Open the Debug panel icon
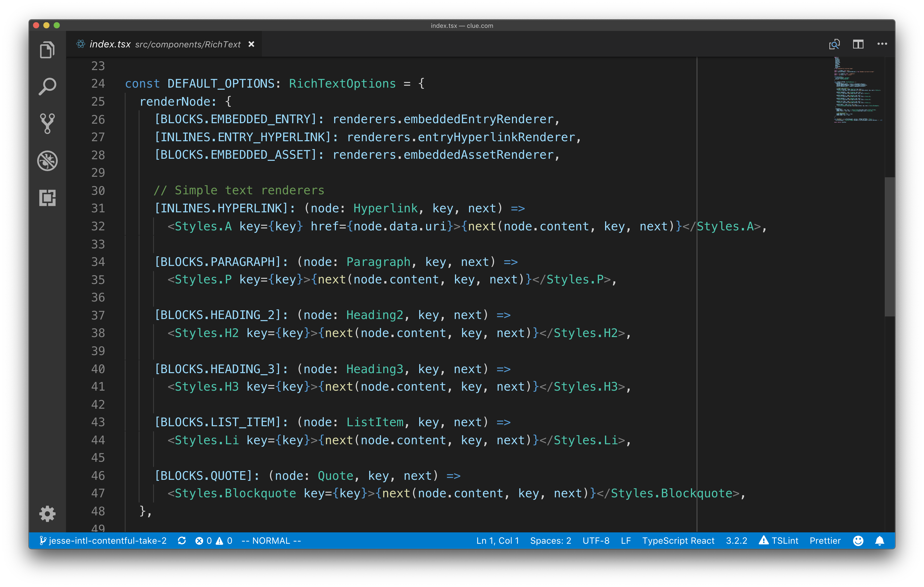Viewport: 924px width, 587px height. (47, 160)
